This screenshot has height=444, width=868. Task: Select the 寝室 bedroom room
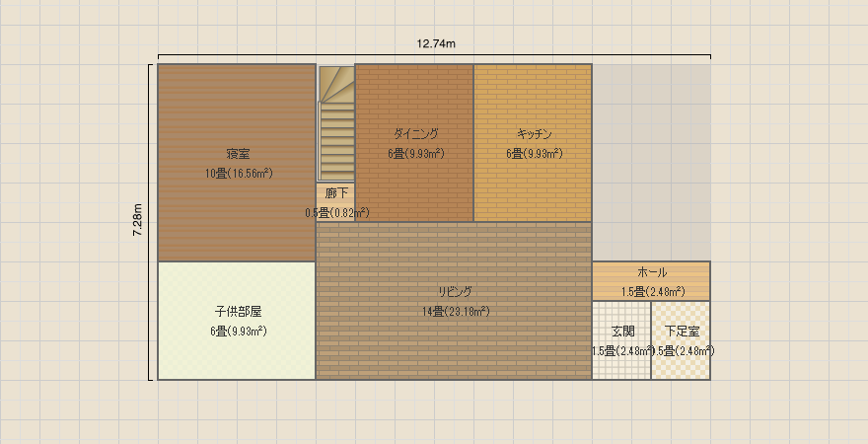tap(237, 163)
